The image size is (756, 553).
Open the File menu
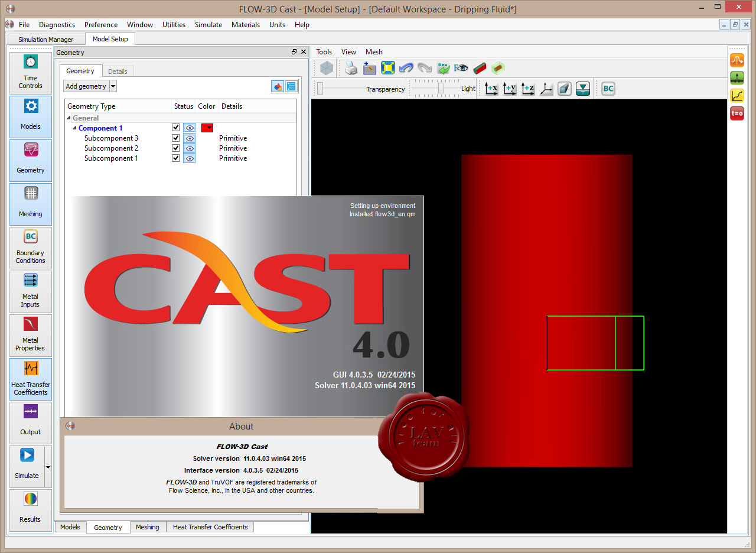(x=24, y=25)
